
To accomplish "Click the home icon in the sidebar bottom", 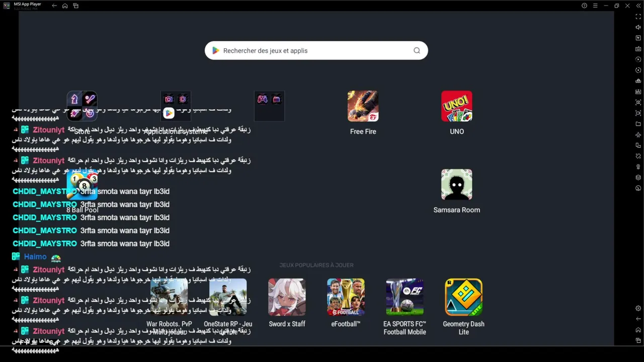I will (638, 330).
